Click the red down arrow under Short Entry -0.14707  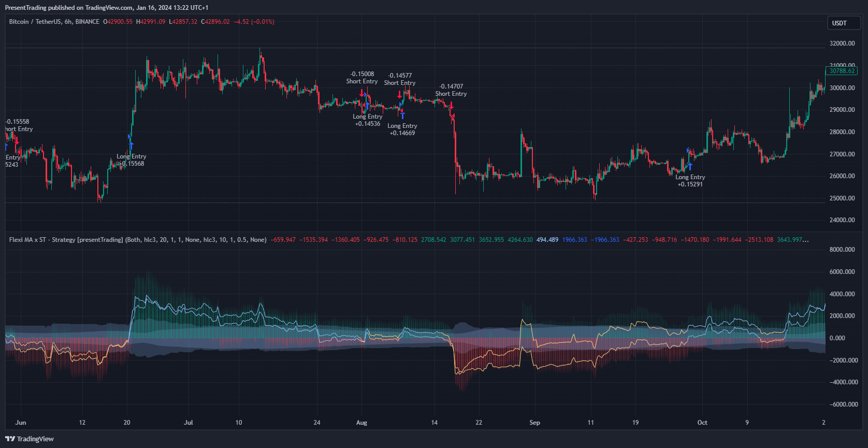(452, 105)
